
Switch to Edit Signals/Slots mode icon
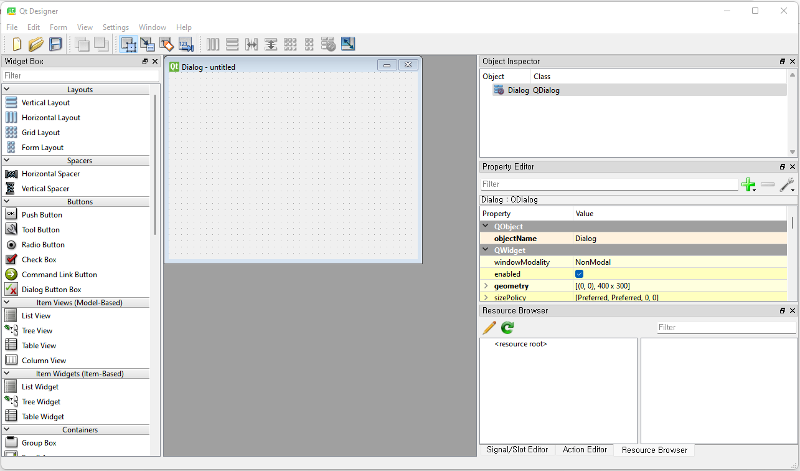[147, 44]
